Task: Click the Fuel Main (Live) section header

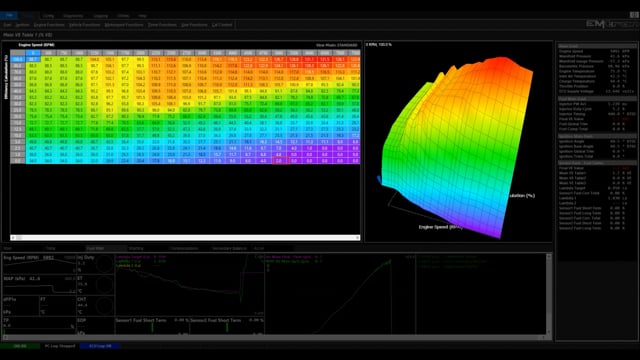Action: [x=596, y=99]
